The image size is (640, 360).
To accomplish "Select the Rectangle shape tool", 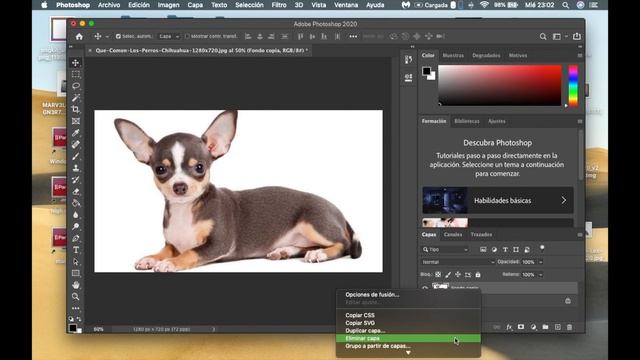I will pos(76,273).
